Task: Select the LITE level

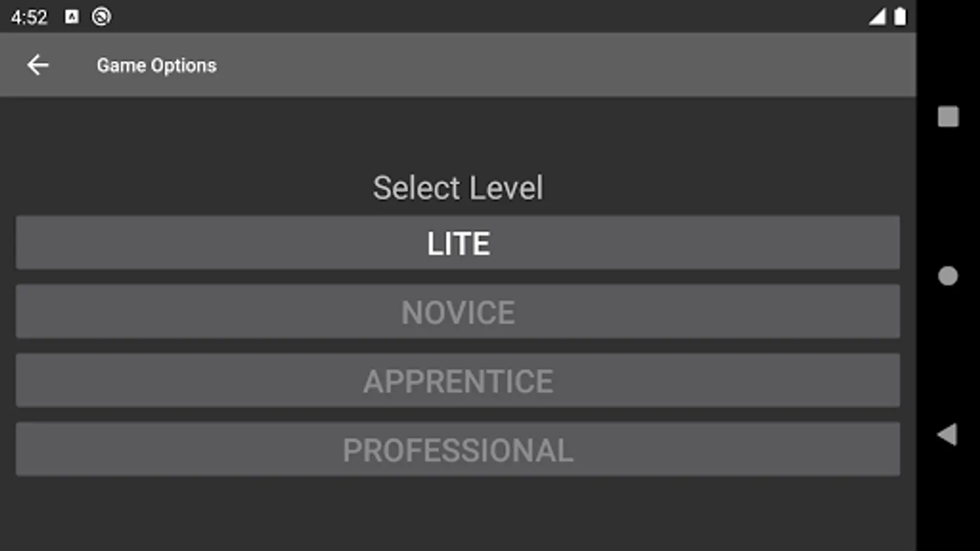Action: 458,243
